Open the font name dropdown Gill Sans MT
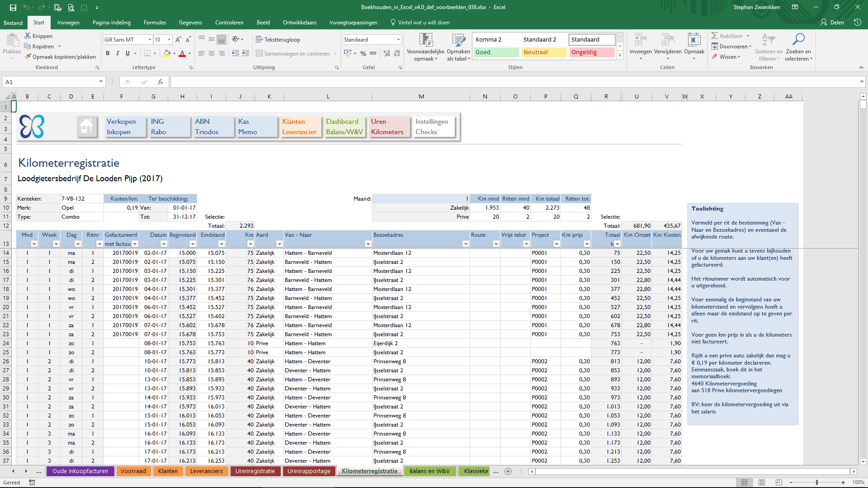Screen dimensions: 868x488 (x=150, y=40)
